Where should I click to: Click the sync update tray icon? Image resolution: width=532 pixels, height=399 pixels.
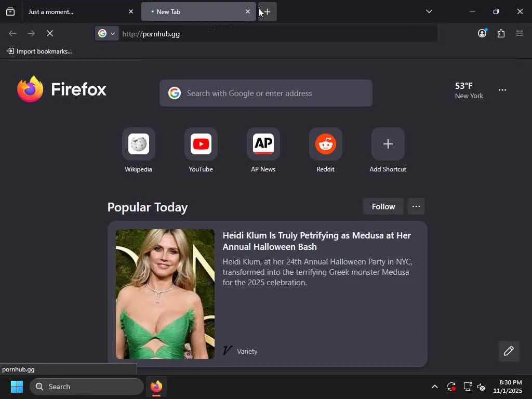[451, 387]
